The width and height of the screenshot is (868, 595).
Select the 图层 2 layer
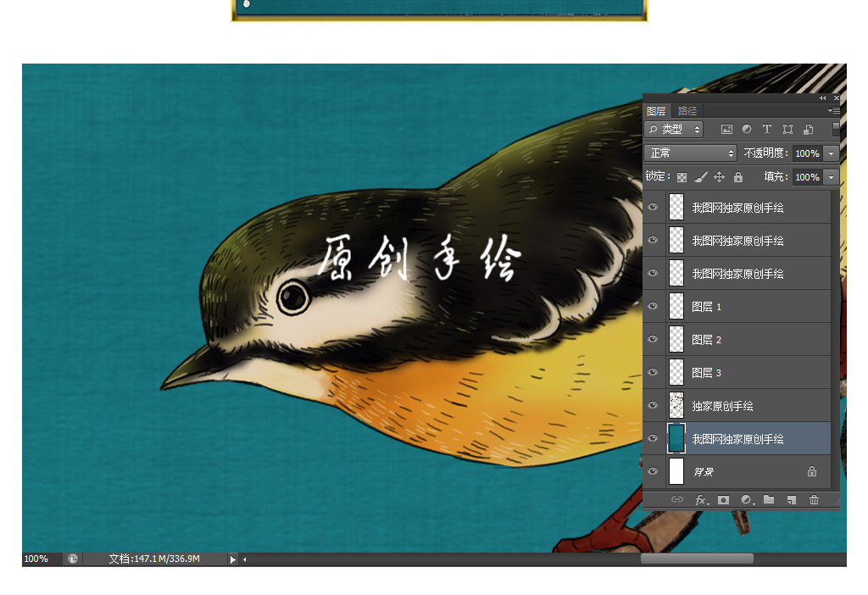[746, 340]
